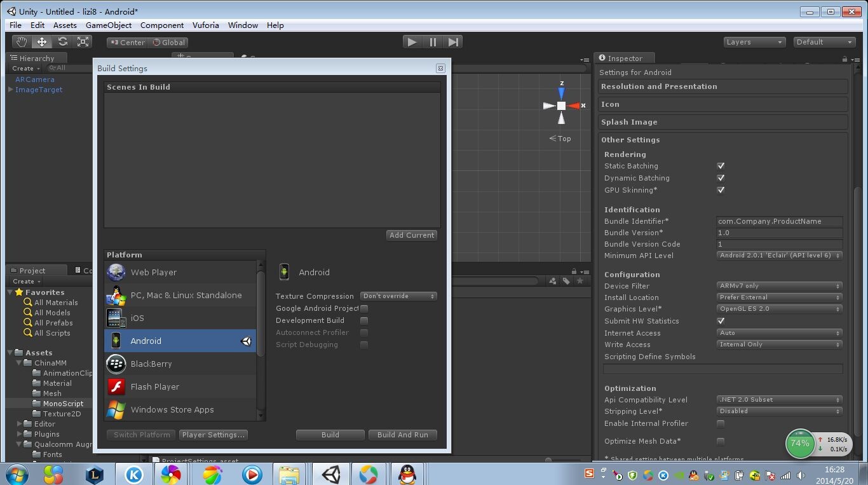The height and width of the screenshot is (485, 868).
Task: Switch to the Inspector tab
Action: tap(625, 58)
